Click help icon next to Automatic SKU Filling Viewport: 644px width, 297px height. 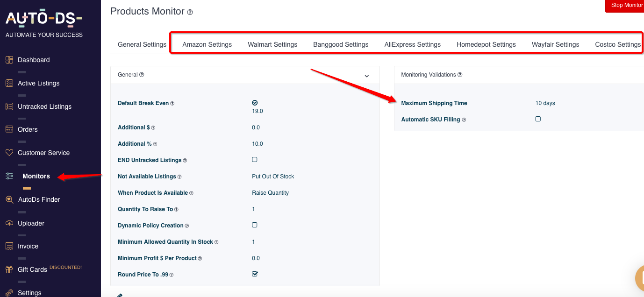coord(464,120)
